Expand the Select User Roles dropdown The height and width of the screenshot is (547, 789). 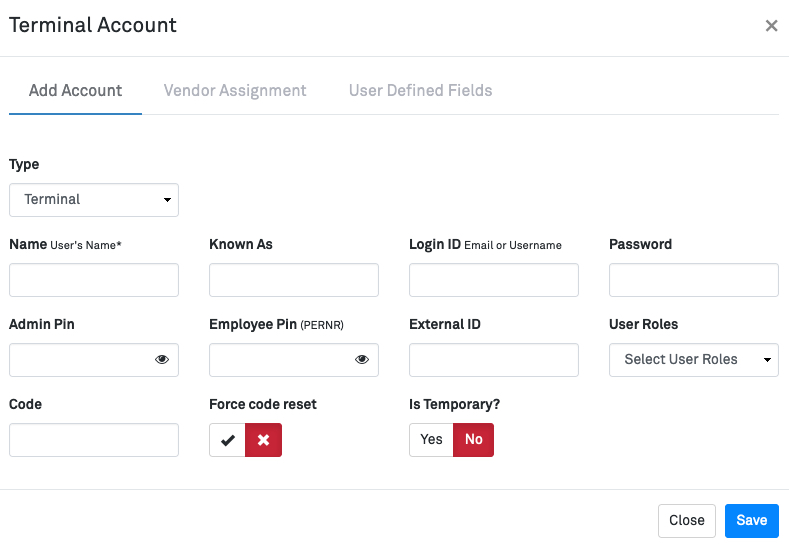click(693, 360)
